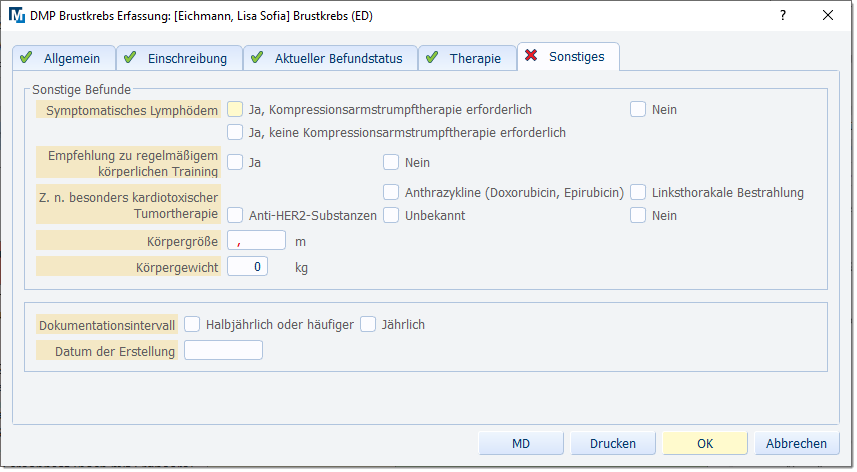This screenshot has height=472, width=857.
Task: Close the DMP Brustkrebs dialog
Action: (828, 15)
